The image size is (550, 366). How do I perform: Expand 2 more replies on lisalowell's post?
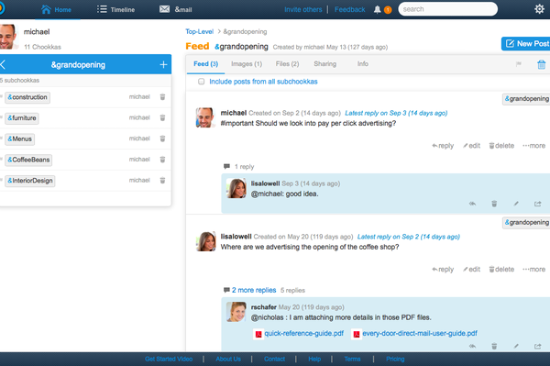pos(254,290)
